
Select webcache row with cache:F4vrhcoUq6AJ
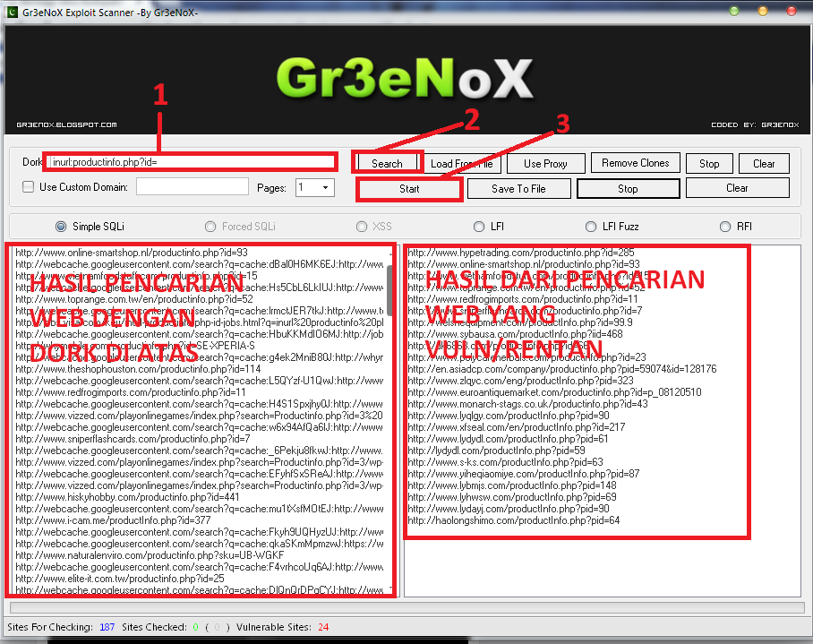coord(200,567)
